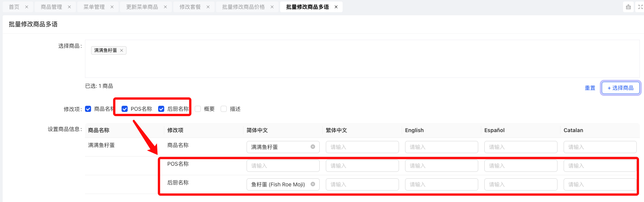This screenshot has height=202, width=644.
Task: Clear 简体中文 商品名称 field 满满鱼籽蛋
Action: [x=313, y=147]
